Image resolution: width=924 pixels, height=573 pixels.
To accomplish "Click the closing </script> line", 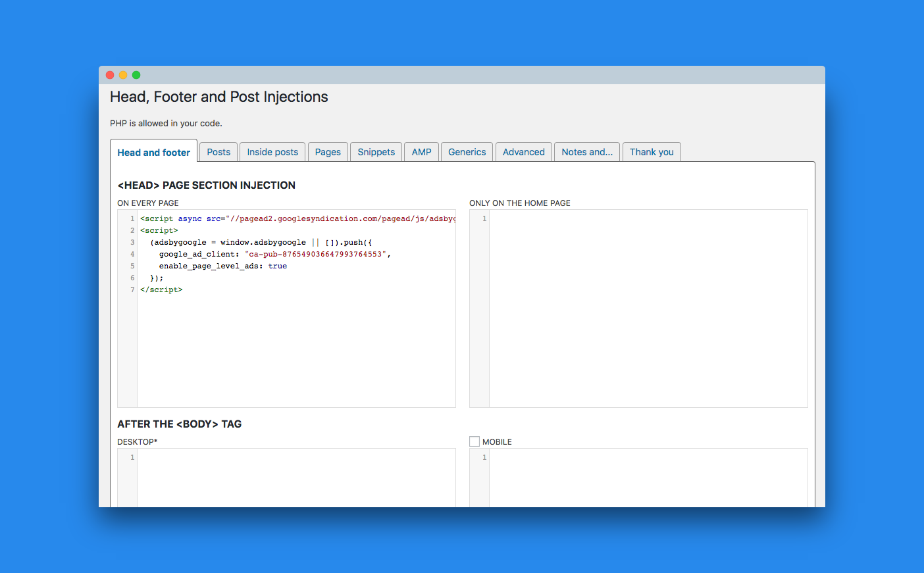I will point(161,289).
